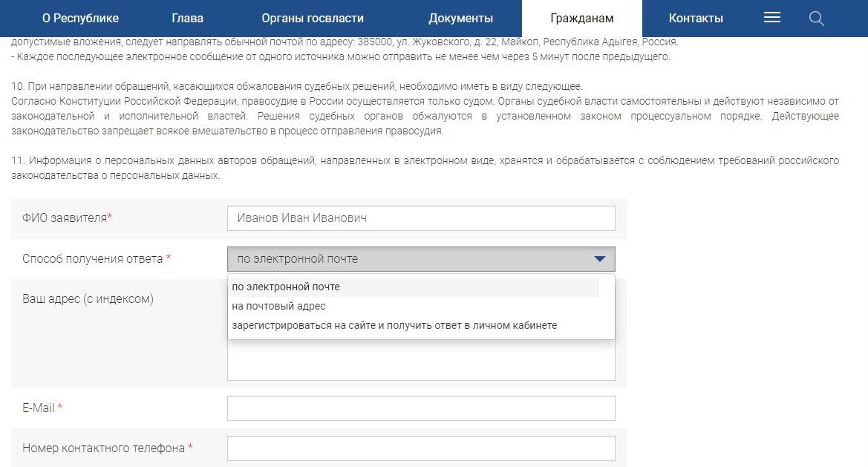Focus the address textarea below the dropdown list
Image resolution: width=868 pixels, height=467 pixels.
tap(421, 359)
